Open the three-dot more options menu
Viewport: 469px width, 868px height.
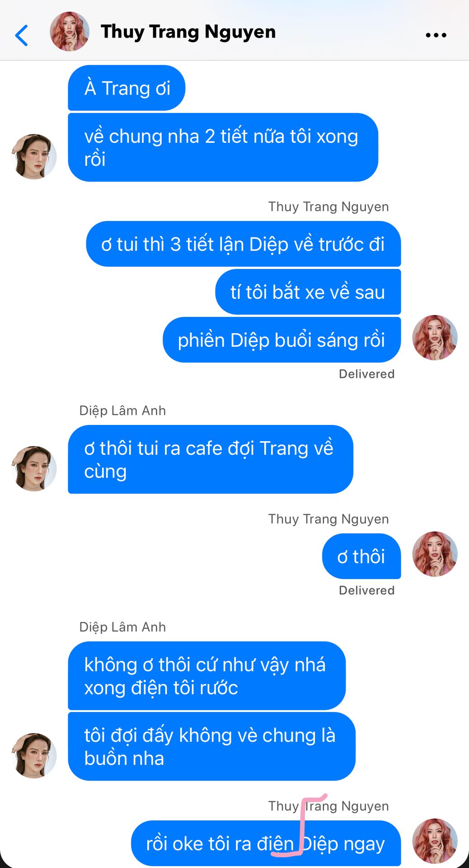tap(436, 35)
